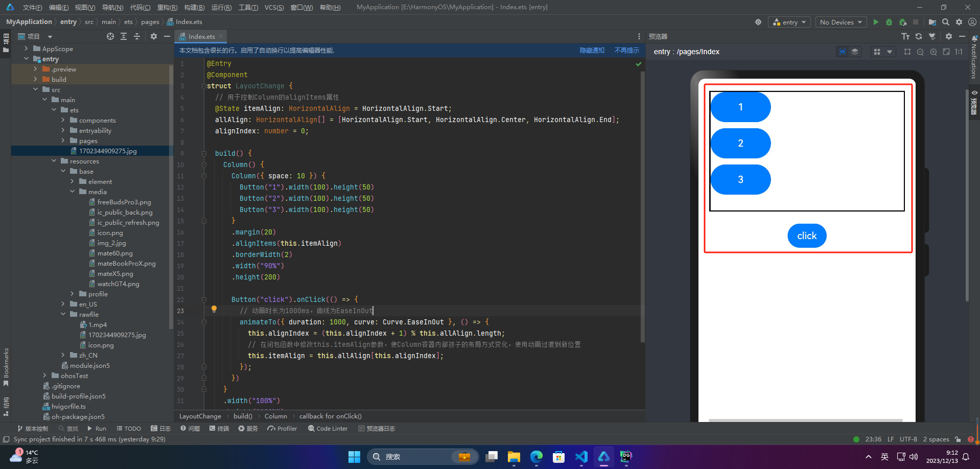Viewport: 980px width, 469px height.
Task: Click UTF-8 encoding in status bar
Action: point(908,439)
